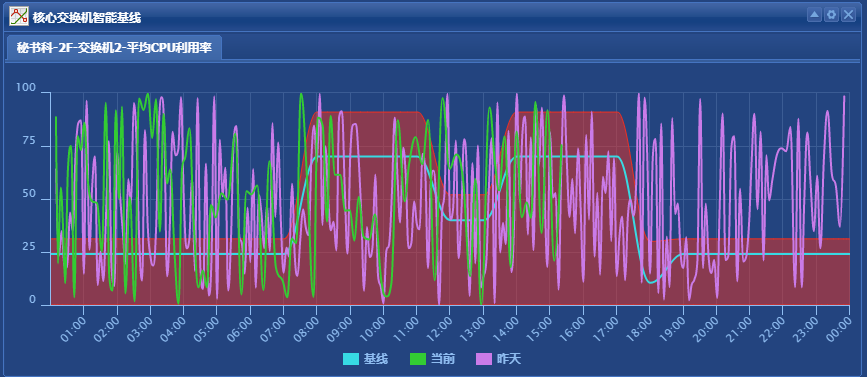867x377 pixels.
Task: Click the 11:00 x-axis label
Action: (405, 328)
